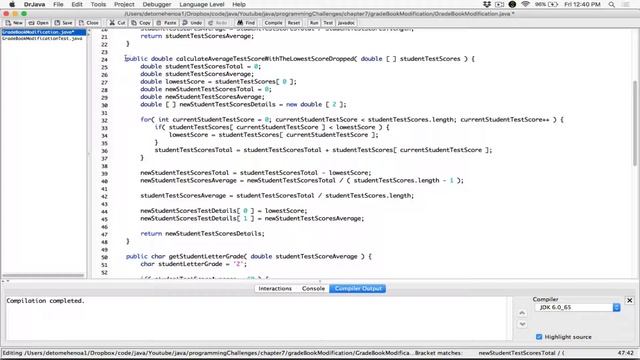Open the Project menu
640x360 pixels.
coord(124,4)
